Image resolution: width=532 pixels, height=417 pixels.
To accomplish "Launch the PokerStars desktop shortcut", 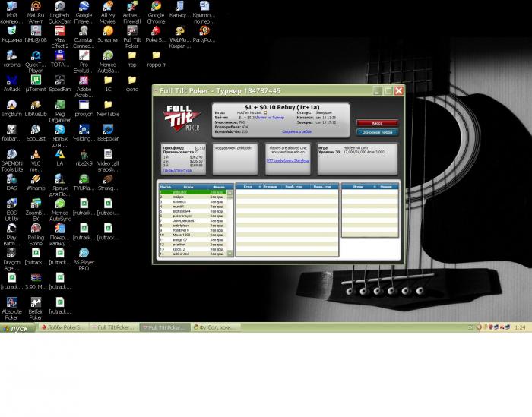I will pyautogui.click(x=156, y=34).
